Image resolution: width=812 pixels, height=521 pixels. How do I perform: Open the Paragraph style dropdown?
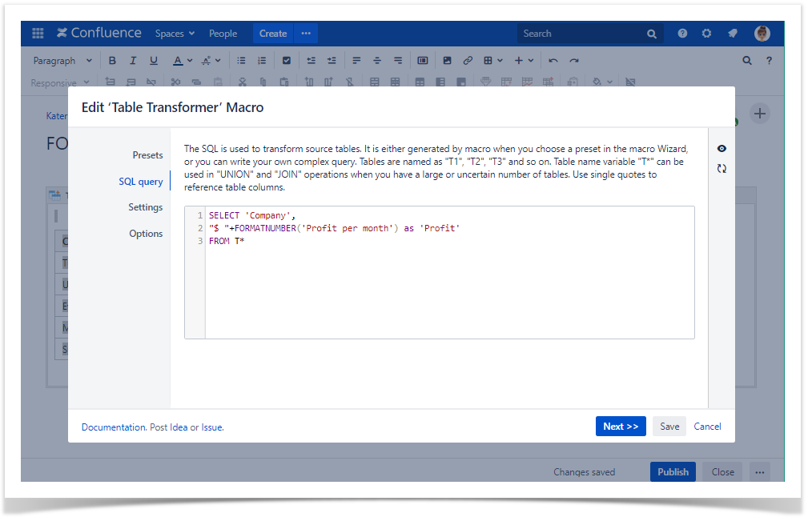[x=62, y=61]
